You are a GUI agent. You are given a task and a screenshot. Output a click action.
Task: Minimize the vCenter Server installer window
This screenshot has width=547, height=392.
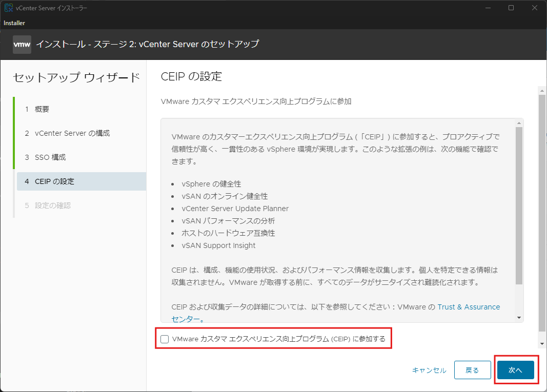pos(488,8)
